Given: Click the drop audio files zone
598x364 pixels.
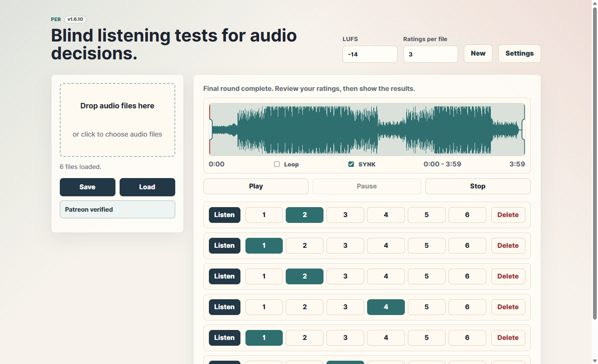Looking at the screenshot, I should (118, 120).
